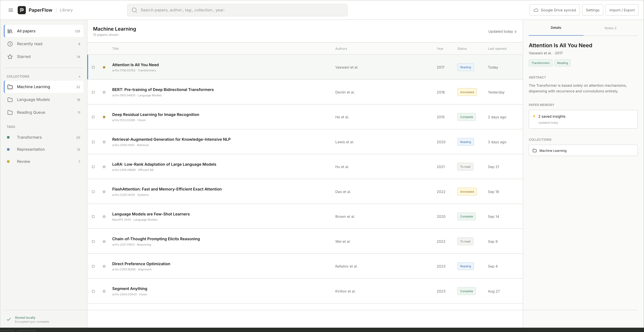This screenshot has width=644, height=332.
Task: Click the PaperFlow logo icon
Action: [x=22, y=10]
